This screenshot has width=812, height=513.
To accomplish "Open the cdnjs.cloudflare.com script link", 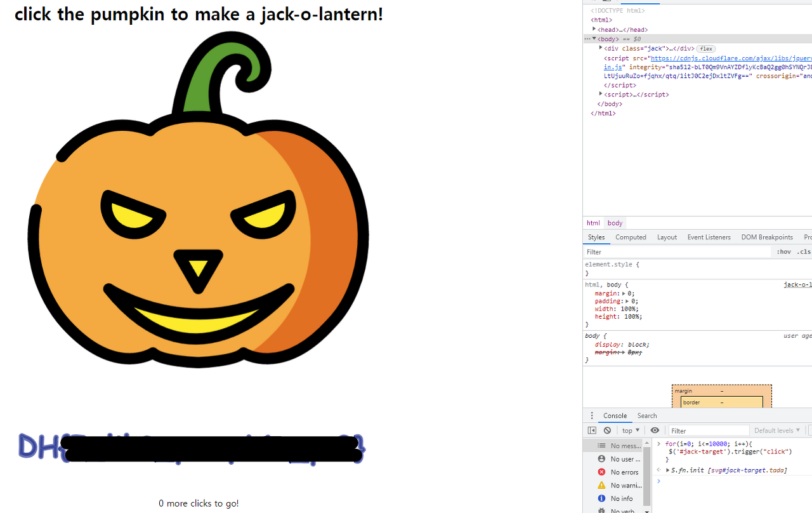I will coord(731,58).
